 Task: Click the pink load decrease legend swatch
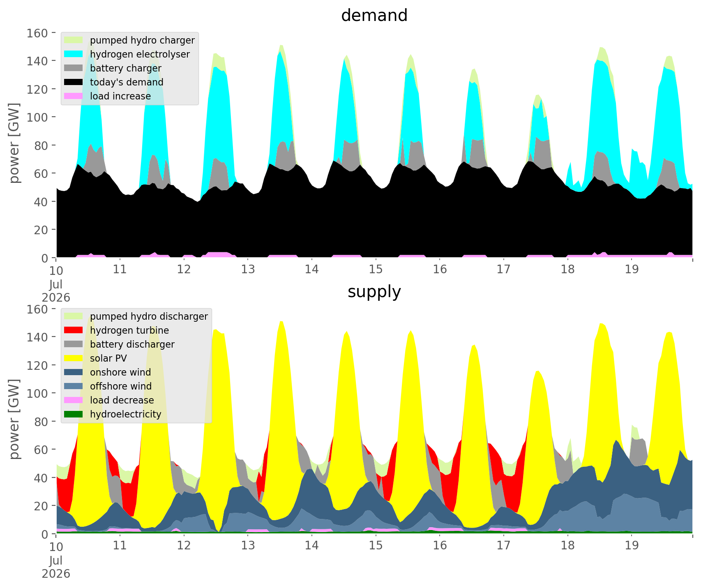click(x=74, y=400)
